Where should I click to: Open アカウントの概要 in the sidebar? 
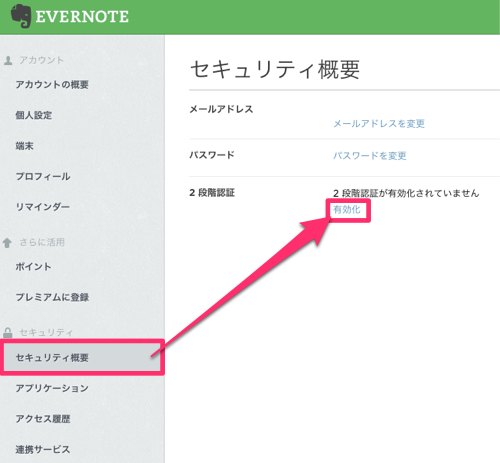tap(52, 85)
